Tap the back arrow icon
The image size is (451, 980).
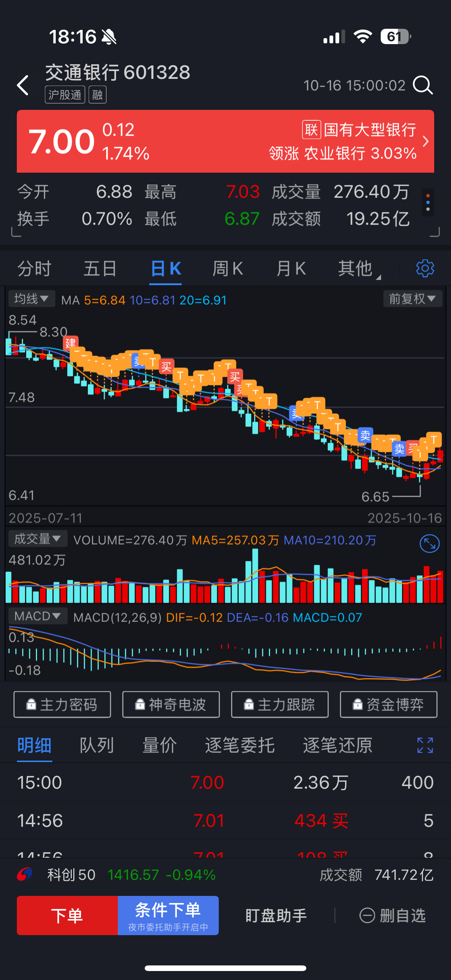click(x=23, y=85)
